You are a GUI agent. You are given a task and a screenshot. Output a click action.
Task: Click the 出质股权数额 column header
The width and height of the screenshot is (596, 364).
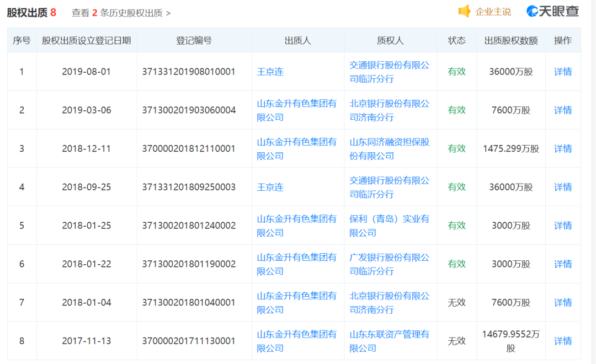click(x=511, y=40)
